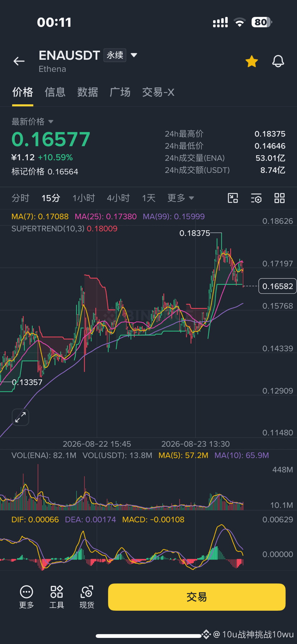Expand the ENAUSDT pair selector arrow

[134, 55]
